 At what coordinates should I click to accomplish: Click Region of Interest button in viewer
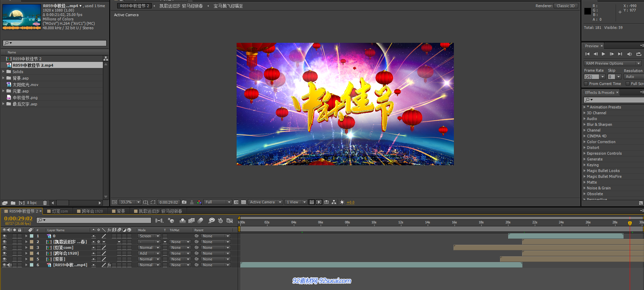tap(236, 202)
